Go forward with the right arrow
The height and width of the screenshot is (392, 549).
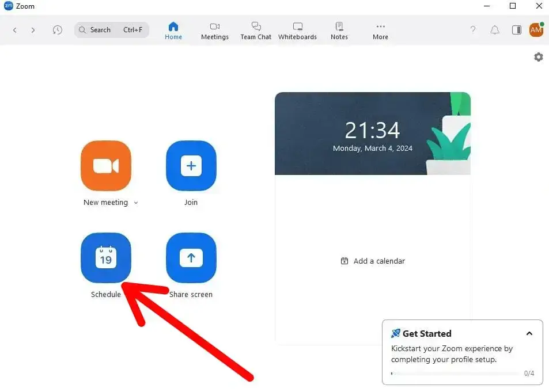[x=33, y=30]
